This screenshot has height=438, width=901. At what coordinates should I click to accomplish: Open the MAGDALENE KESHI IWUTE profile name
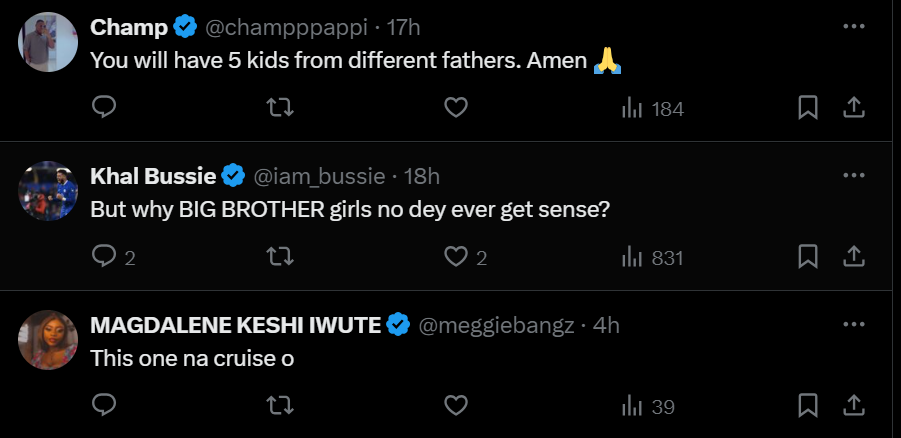pos(235,325)
